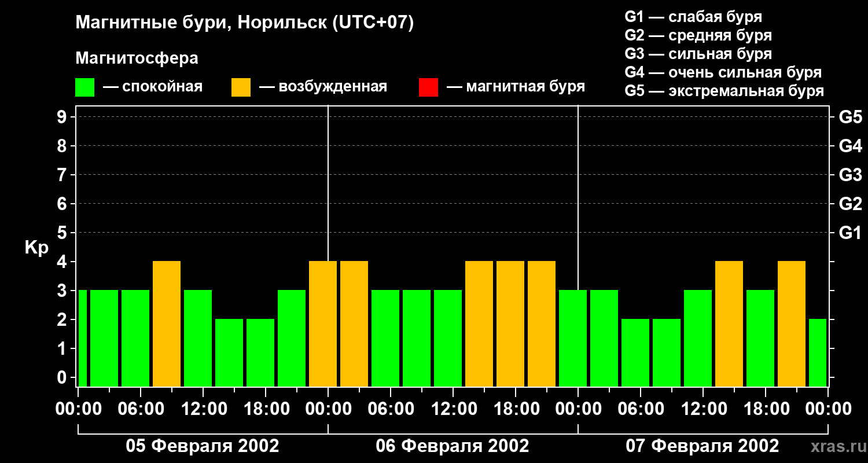This screenshot has width=868, height=463.
Task: Click the orange bar at 14:00, 07 Февраля
Action: pyautogui.click(x=729, y=324)
